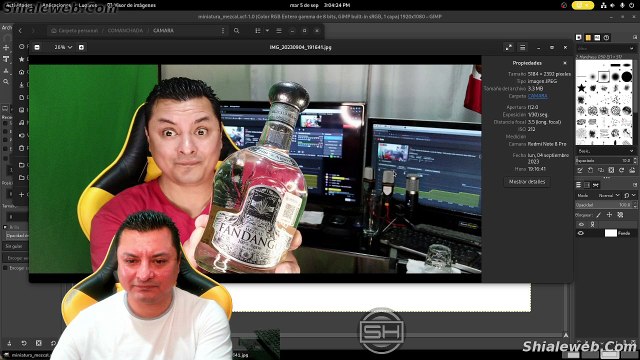Open Documents in the file manager sidebar

pos(22,97)
